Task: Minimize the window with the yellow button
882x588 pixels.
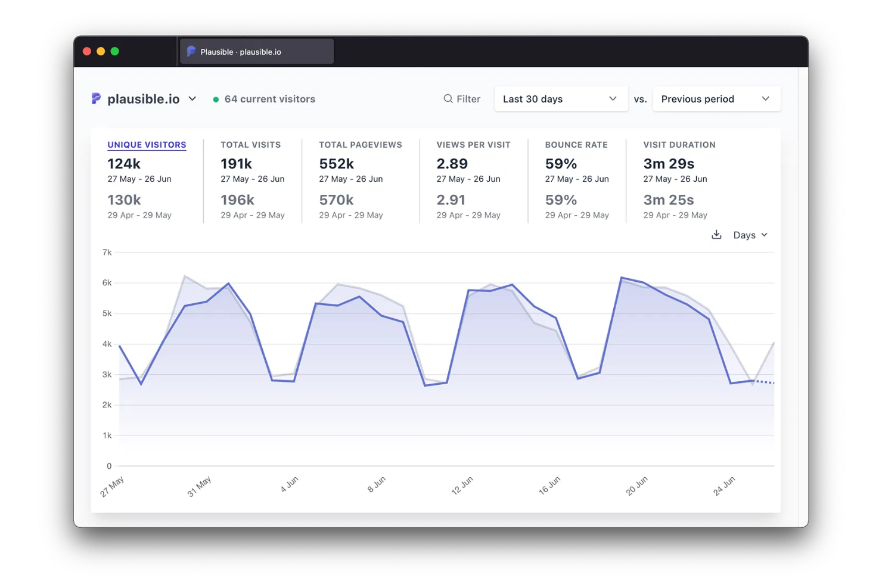Action: point(101,51)
